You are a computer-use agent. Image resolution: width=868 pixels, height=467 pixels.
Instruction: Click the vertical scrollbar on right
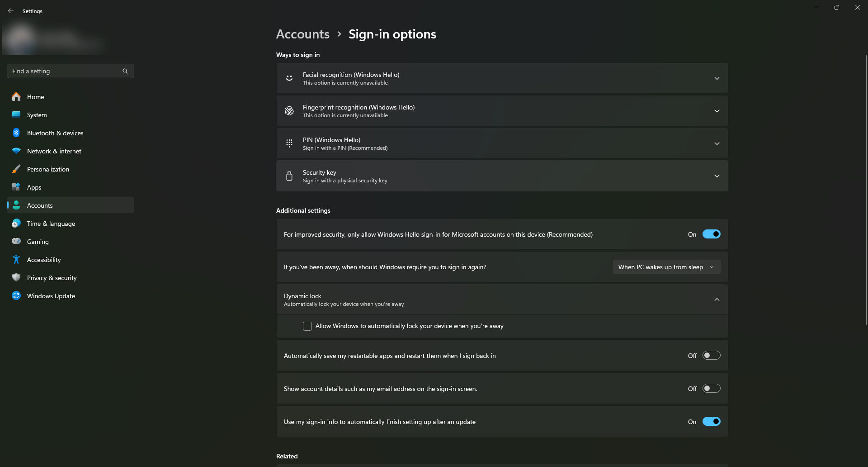coord(866,190)
